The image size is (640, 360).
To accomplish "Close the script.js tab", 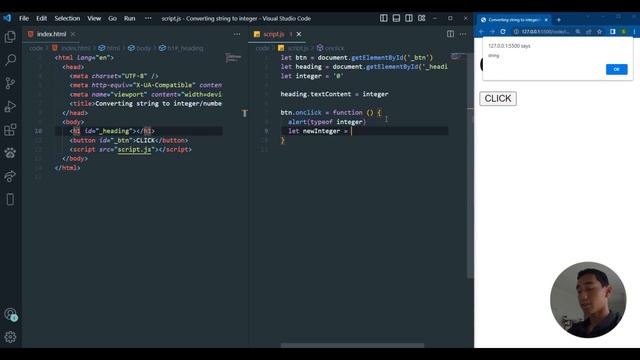I will click(x=299, y=34).
